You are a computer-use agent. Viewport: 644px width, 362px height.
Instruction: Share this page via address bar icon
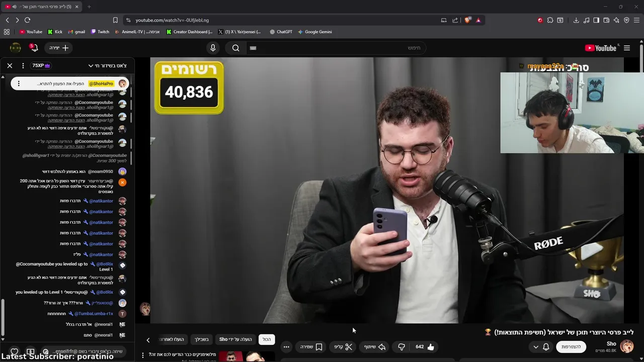pyautogui.click(x=455, y=20)
